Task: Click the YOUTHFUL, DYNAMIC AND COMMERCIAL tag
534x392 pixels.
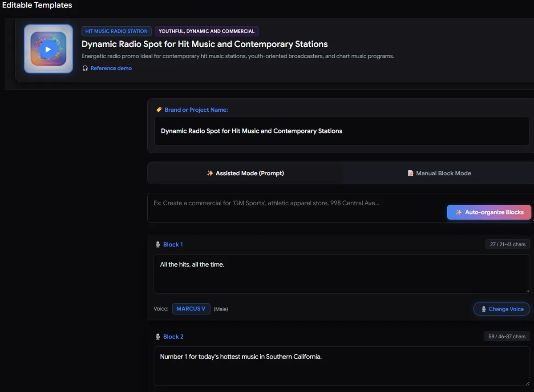Action: [206, 31]
